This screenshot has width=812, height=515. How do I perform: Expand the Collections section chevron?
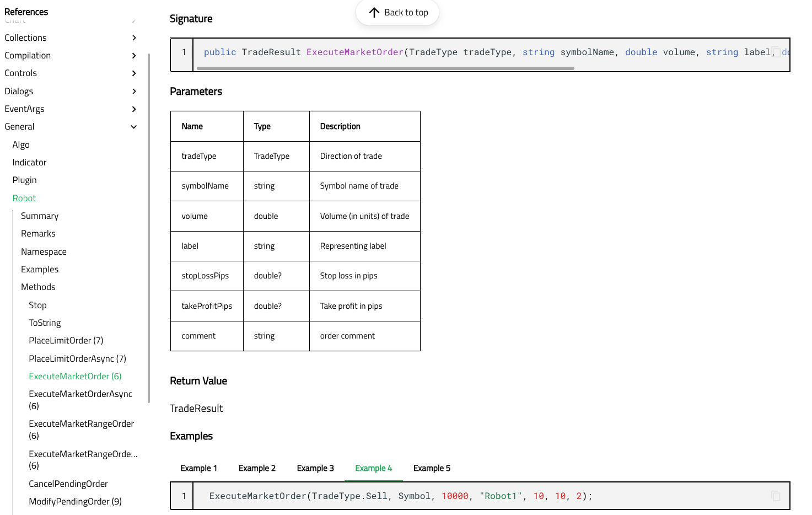point(134,37)
